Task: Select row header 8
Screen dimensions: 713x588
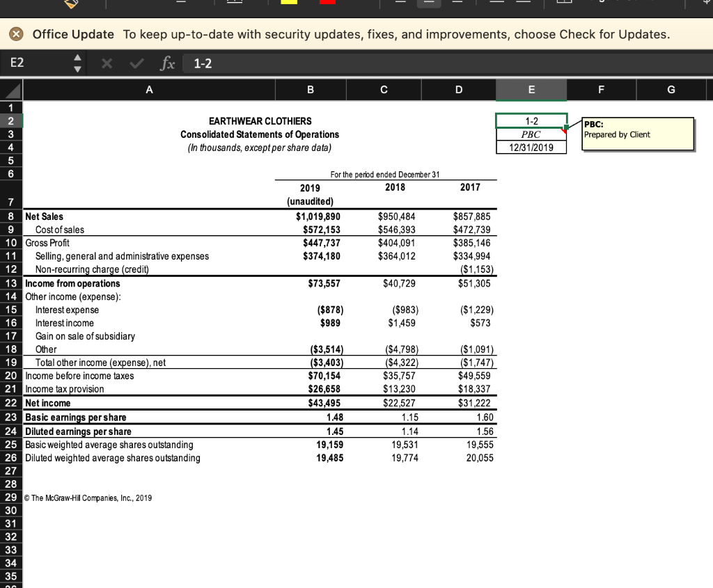Action: 10,216
